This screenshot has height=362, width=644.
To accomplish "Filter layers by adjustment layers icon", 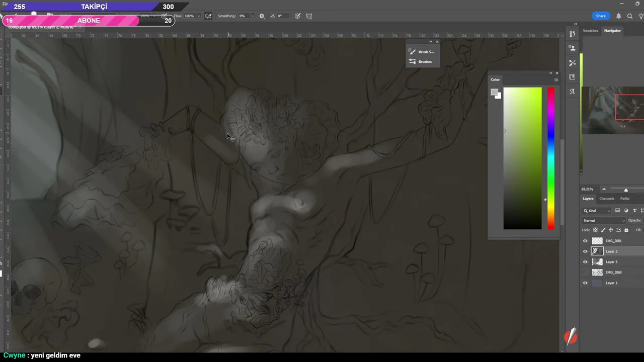I will click(626, 211).
